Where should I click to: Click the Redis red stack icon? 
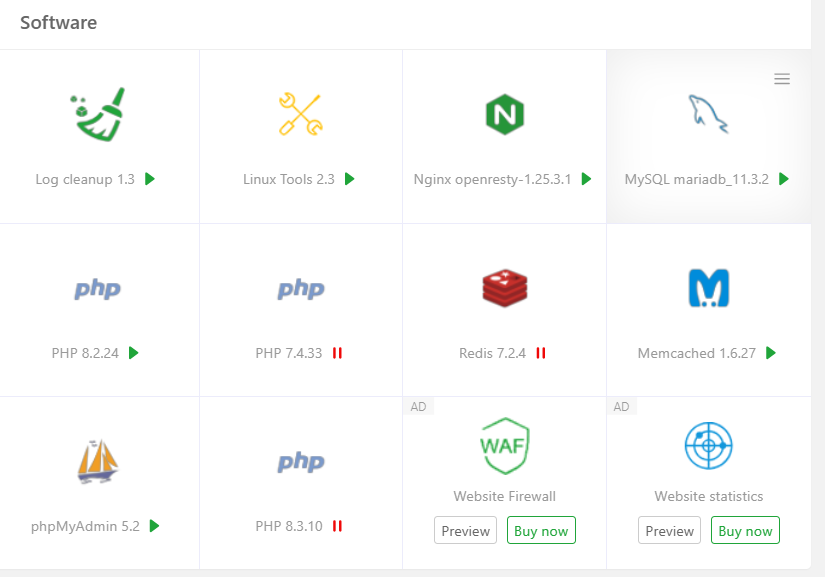(504, 288)
